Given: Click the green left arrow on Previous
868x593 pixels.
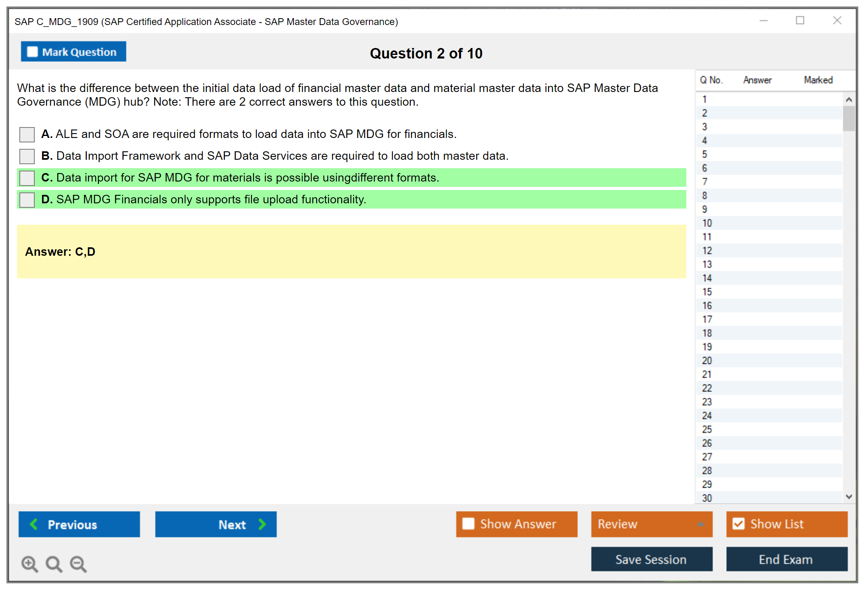Looking at the screenshot, I should (x=34, y=524).
